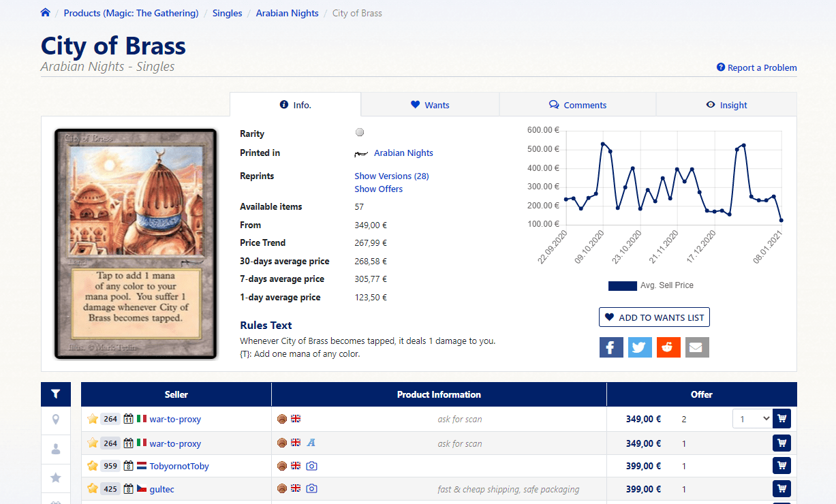Enlarge the City of Brass card image
This screenshot has width=836, height=504.
136,244
